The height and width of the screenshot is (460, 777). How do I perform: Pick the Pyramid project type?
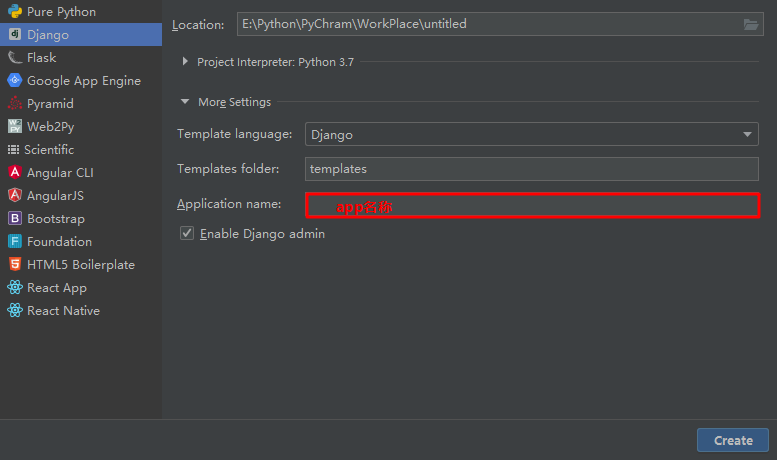(x=81, y=103)
